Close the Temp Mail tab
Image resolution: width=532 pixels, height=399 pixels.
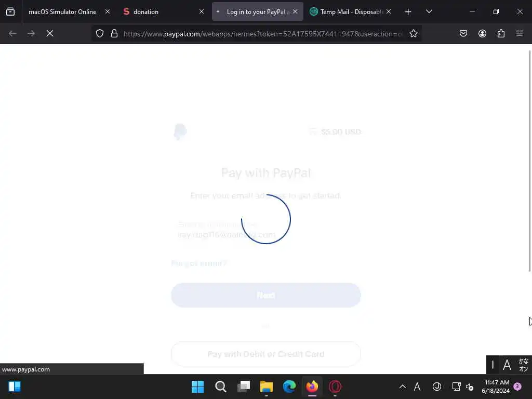pyautogui.click(x=389, y=11)
